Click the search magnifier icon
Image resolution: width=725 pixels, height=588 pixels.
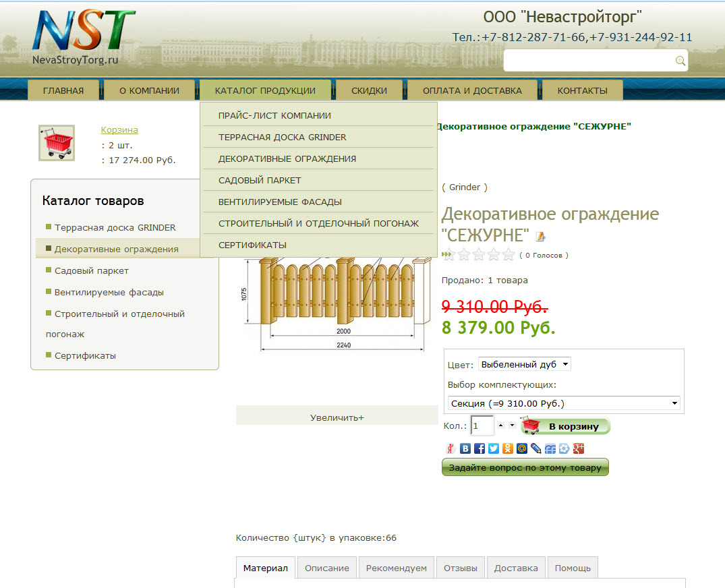[x=680, y=61]
